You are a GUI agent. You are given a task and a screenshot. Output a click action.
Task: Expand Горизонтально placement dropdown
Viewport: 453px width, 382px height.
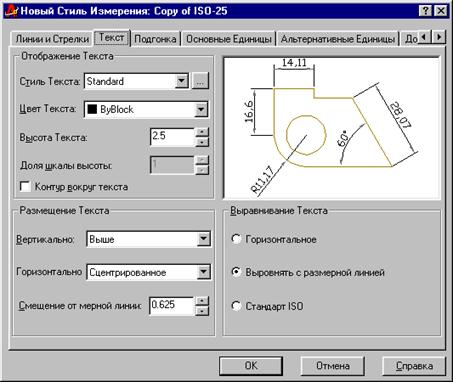point(203,272)
